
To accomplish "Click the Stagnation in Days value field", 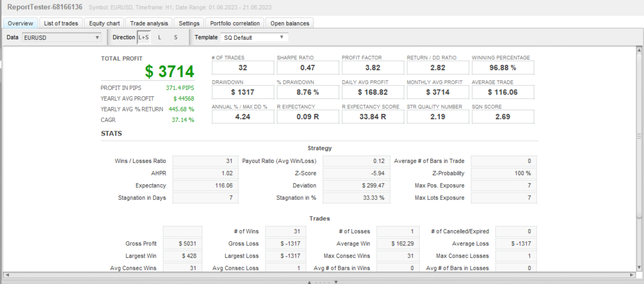I will click(x=205, y=198).
